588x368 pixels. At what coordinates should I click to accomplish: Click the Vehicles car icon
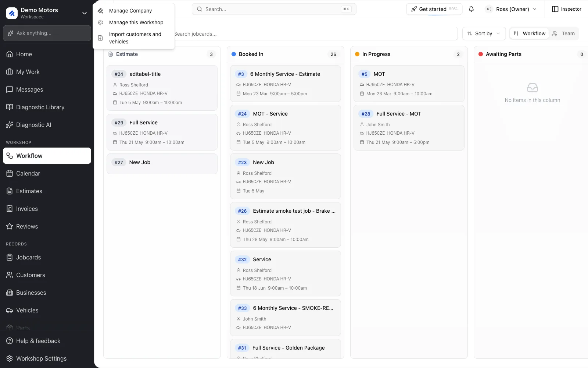(10, 310)
